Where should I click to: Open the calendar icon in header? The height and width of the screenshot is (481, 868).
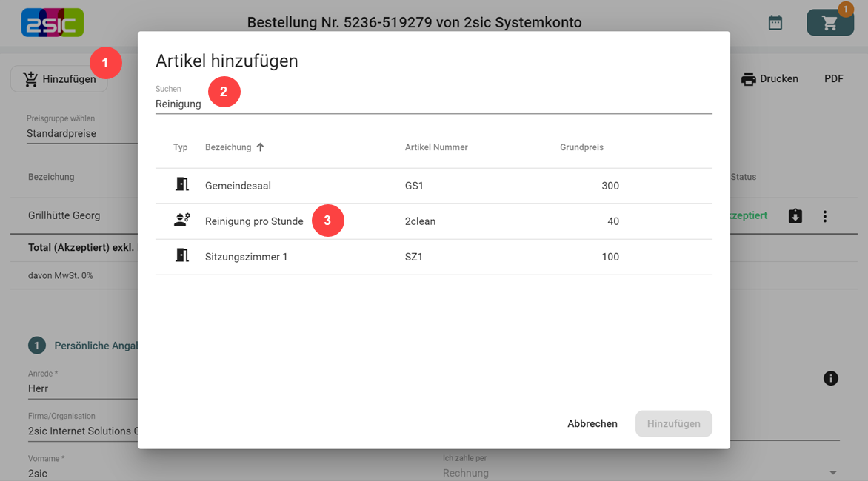[x=775, y=23]
